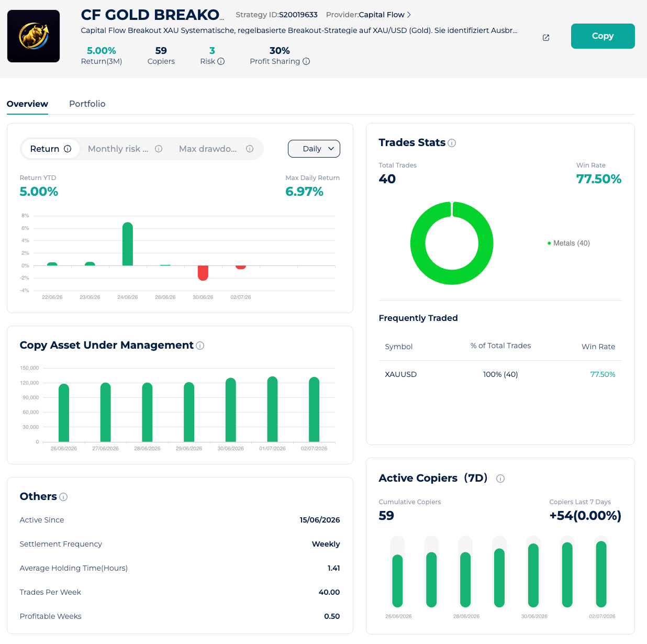The image size is (647, 644).
Task: Open the Capital Flow provider link
Action: click(385, 15)
